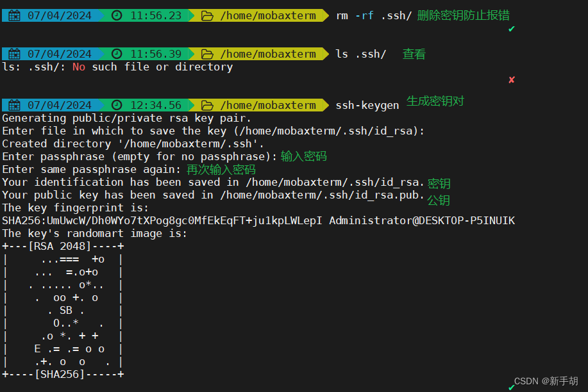Click the date 07/04/2024 in the ssh-keygen prompt
This screenshot has height=392, width=588.
coord(60,105)
